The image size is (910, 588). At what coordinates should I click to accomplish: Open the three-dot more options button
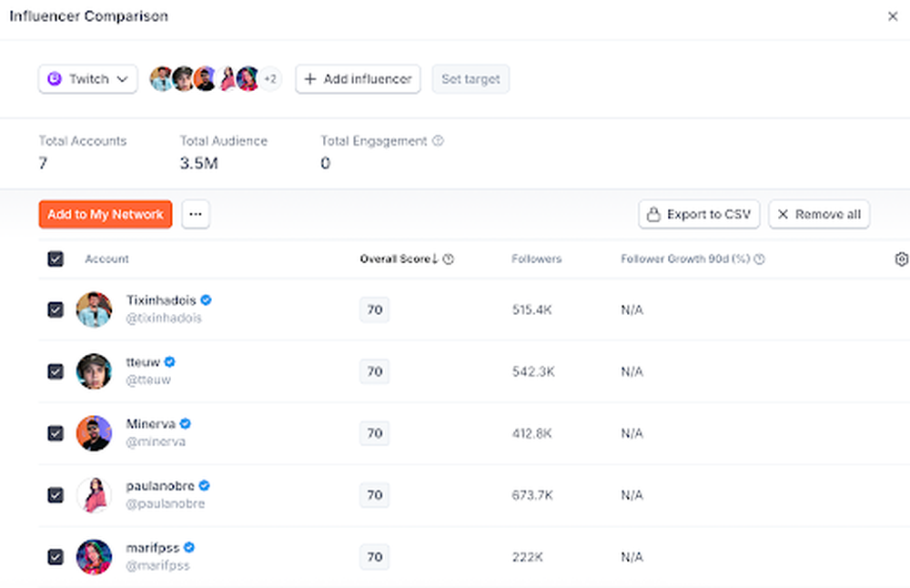196,214
